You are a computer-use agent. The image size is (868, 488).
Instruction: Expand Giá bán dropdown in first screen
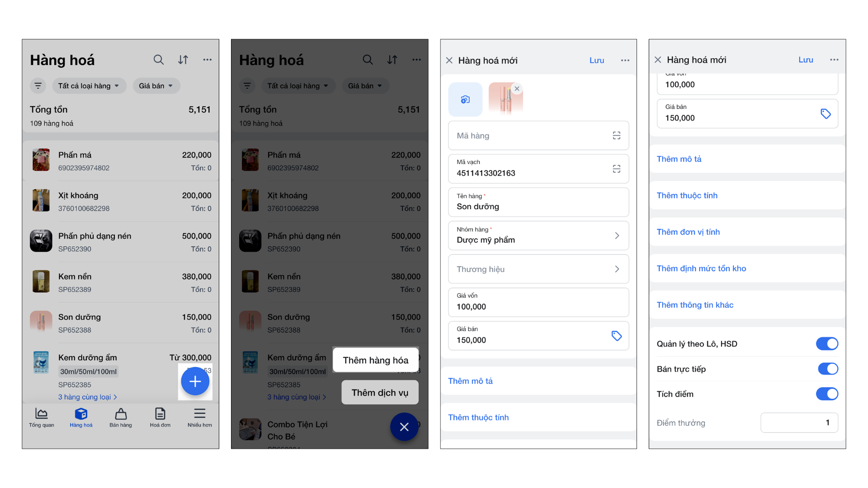click(x=156, y=86)
